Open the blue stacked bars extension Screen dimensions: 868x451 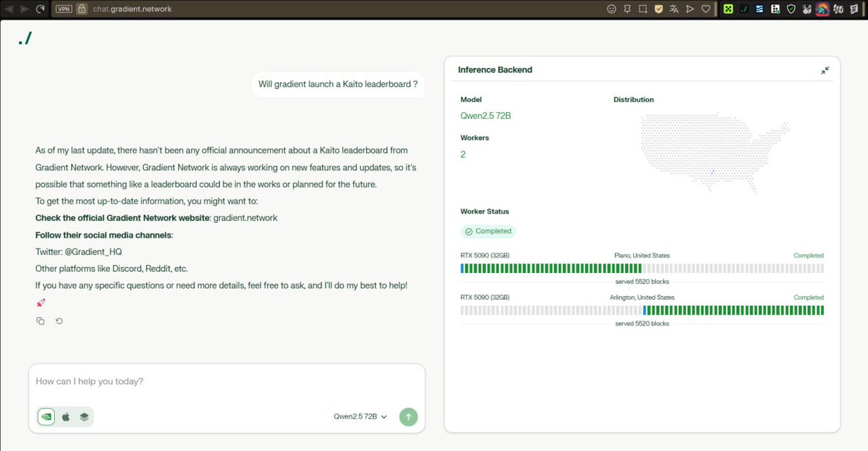coord(759,9)
